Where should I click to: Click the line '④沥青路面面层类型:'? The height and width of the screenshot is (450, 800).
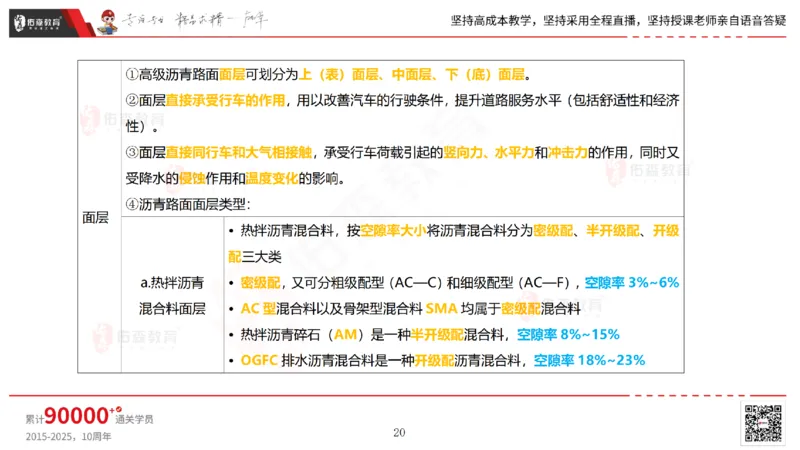click(188, 205)
